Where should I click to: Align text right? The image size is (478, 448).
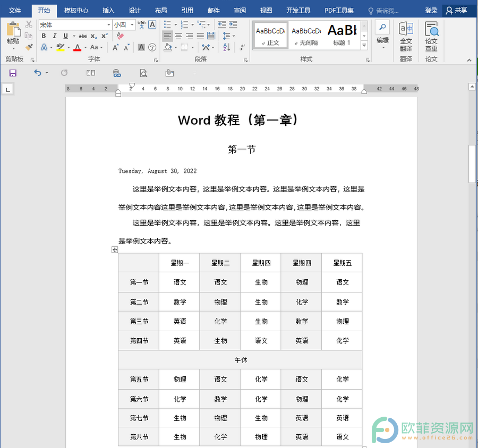click(x=189, y=36)
